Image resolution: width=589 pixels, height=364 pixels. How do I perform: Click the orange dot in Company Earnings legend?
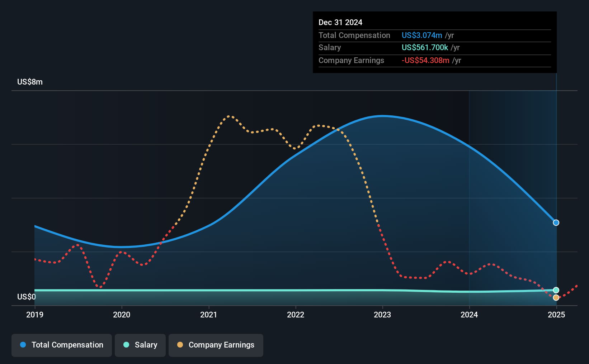(180, 345)
